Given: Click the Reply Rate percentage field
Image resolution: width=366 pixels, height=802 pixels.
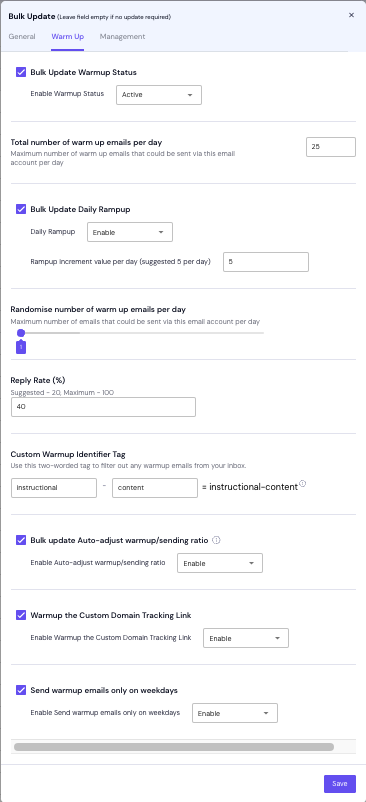Looking at the screenshot, I should (x=103, y=407).
